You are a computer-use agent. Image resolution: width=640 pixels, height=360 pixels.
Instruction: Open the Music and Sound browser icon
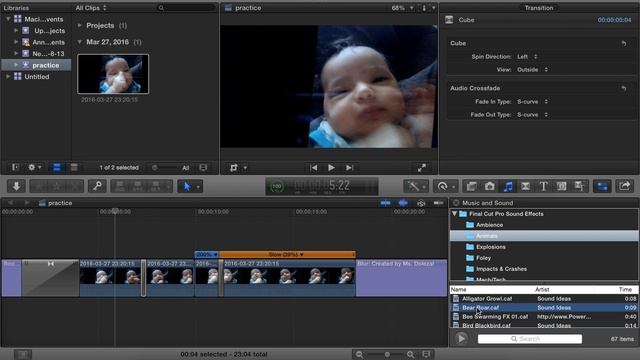508,187
